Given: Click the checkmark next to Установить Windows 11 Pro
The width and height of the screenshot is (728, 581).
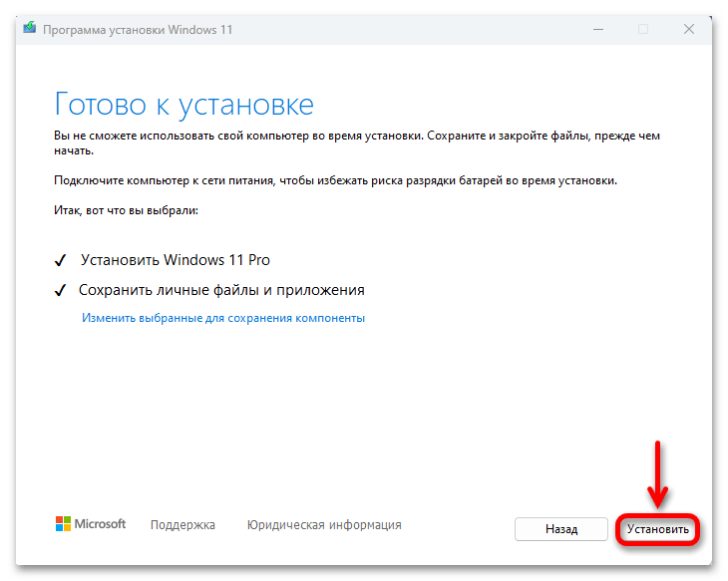Looking at the screenshot, I should click(x=61, y=260).
